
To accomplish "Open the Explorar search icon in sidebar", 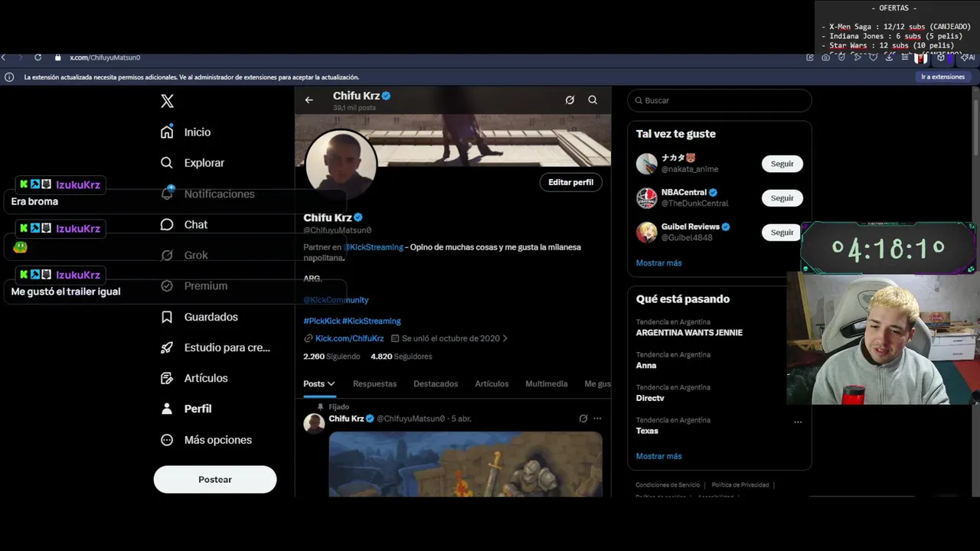I will click(x=167, y=162).
